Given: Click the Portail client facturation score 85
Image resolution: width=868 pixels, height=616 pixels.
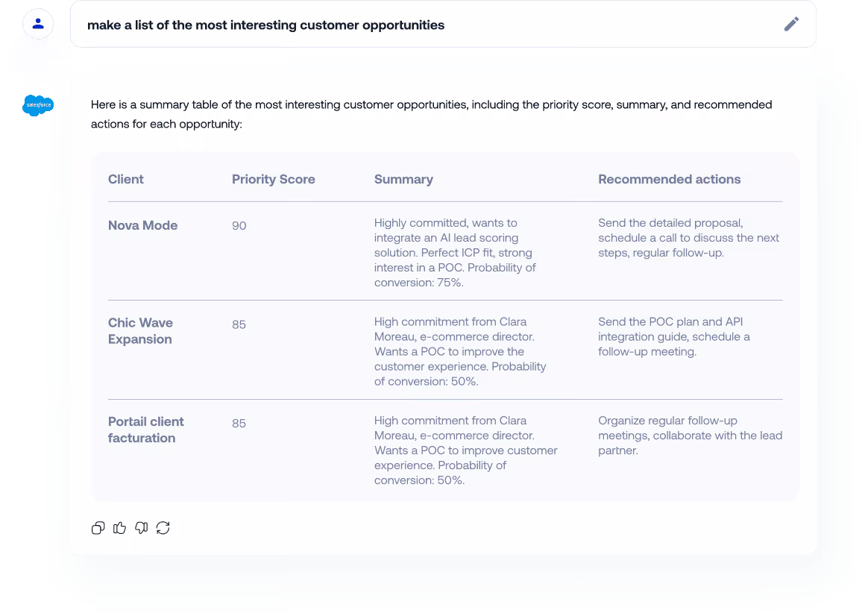Looking at the screenshot, I should click(239, 424).
